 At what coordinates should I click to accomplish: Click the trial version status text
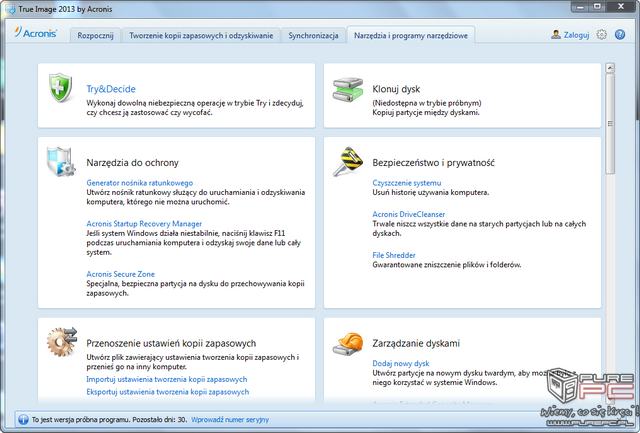click(x=109, y=420)
